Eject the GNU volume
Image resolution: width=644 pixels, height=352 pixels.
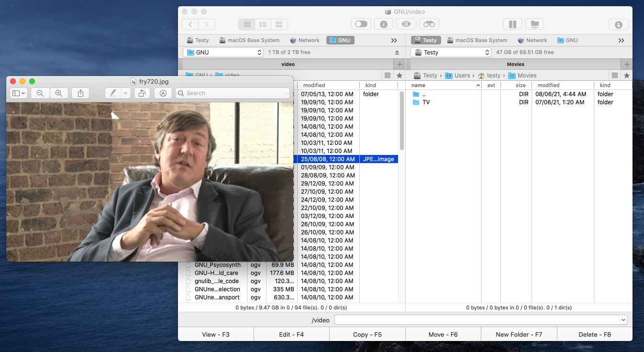tap(397, 52)
